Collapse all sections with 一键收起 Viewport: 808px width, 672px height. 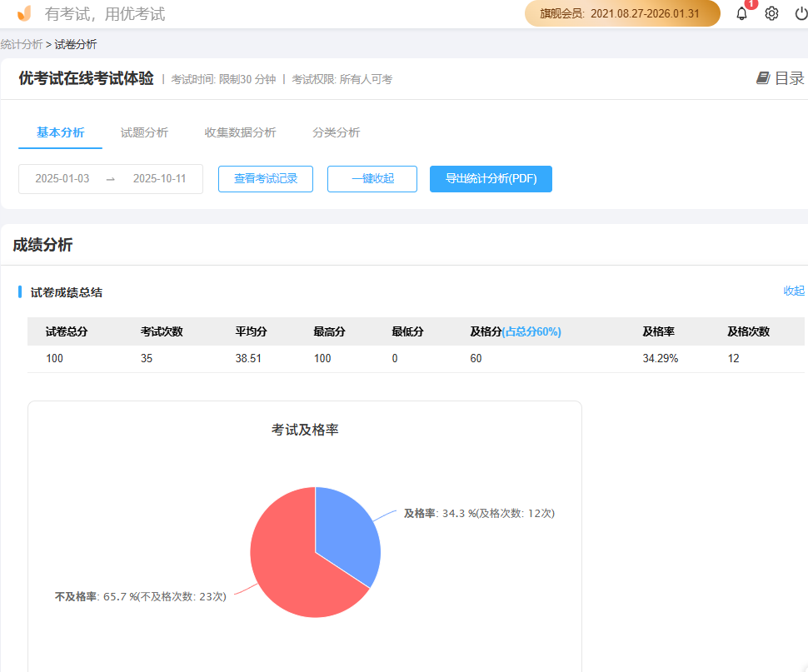pos(372,178)
